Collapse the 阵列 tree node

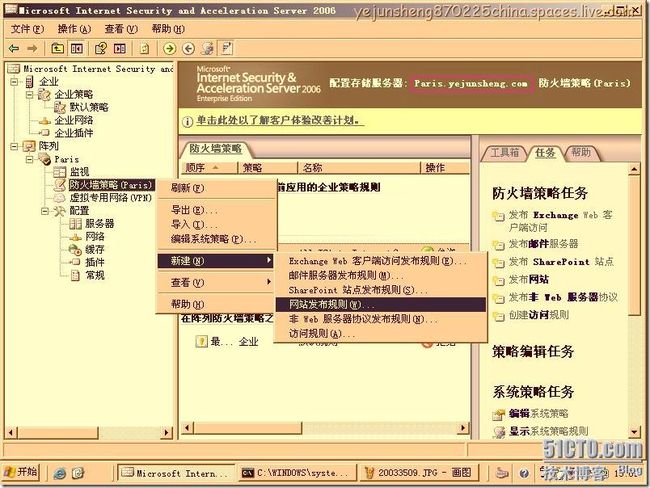(x=15, y=146)
